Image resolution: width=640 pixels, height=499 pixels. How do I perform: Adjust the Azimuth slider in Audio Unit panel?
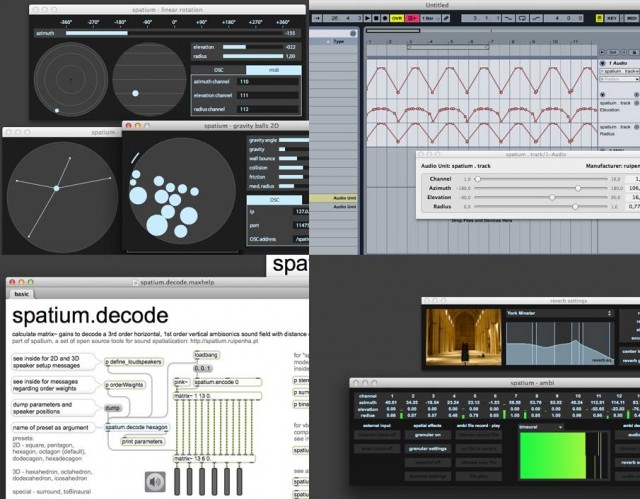[x=577, y=187]
